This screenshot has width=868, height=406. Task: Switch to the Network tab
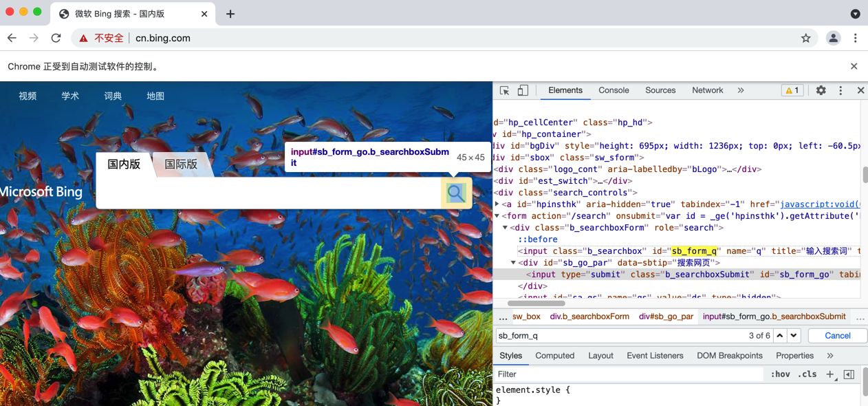(x=707, y=90)
